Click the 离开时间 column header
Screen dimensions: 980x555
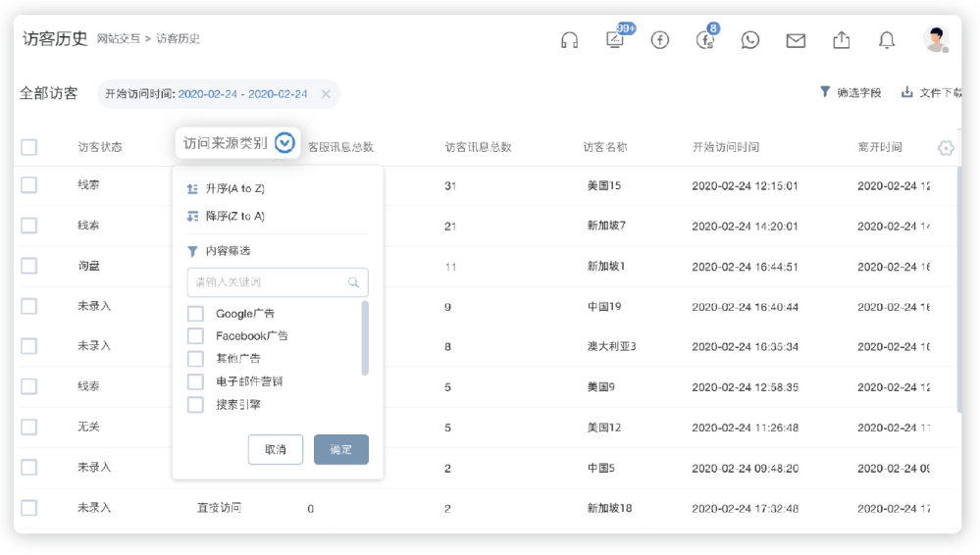click(x=879, y=147)
